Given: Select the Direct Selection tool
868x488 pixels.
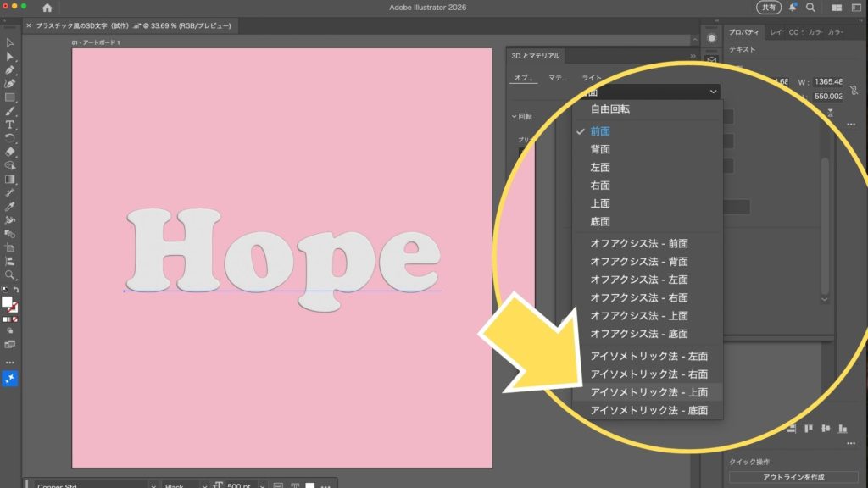Looking at the screenshot, I should [x=10, y=56].
